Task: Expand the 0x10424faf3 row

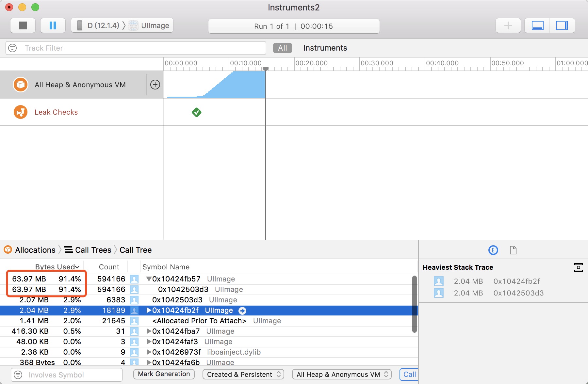Action: tap(149, 342)
